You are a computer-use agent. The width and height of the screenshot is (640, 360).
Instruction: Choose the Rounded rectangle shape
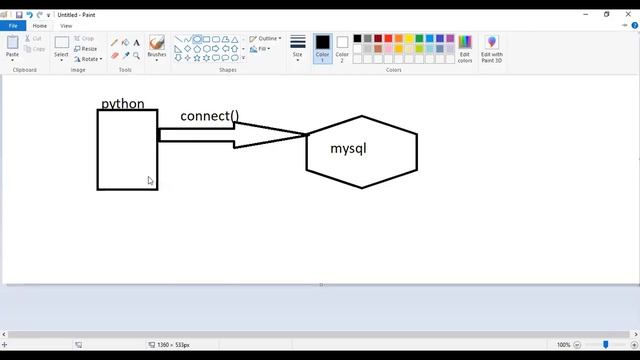(x=216, y=40)
